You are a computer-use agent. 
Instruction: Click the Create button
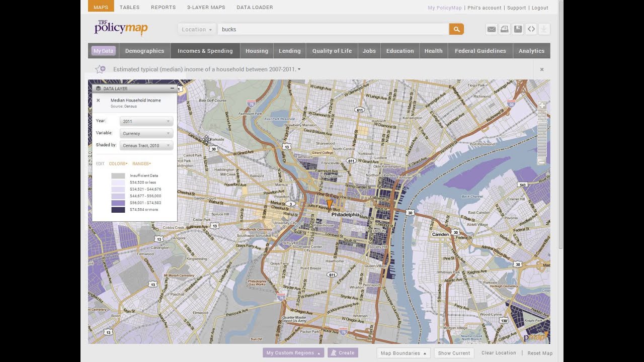point(343,353)
